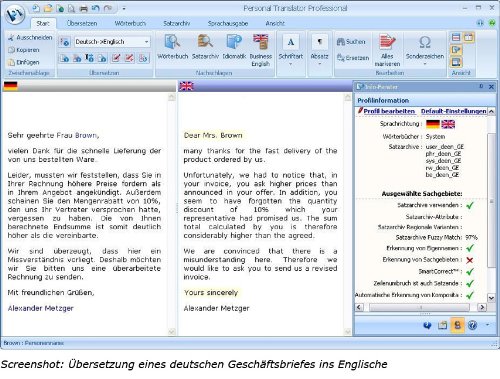Click the Profil bearbeiten link
This screenshot has height=379, width=500.
point(389,111)
